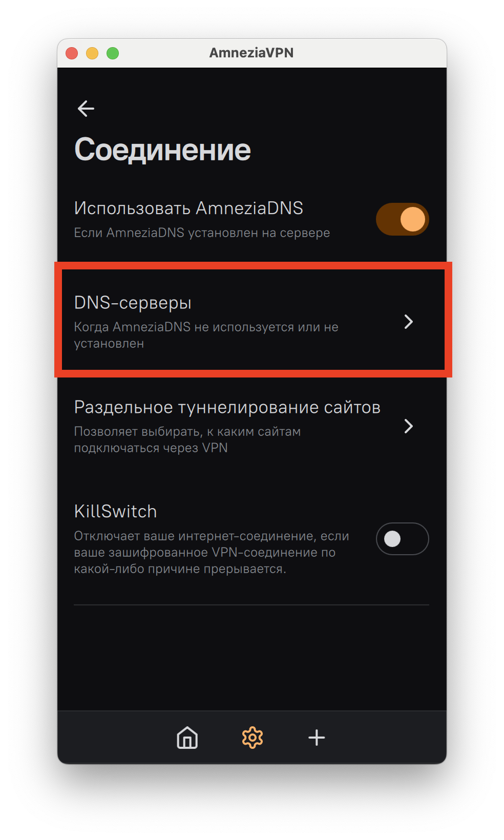Click the Соединение page heading
Image resolution: width=504 pixels, height=840 pixels.
(163, 150)
